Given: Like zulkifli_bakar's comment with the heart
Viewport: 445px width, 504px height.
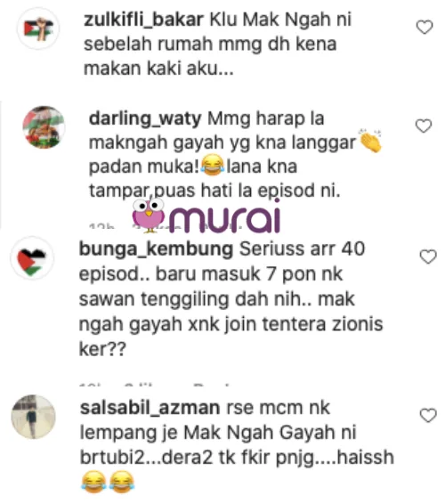Looking at the screenshot, I should point(425,27).
